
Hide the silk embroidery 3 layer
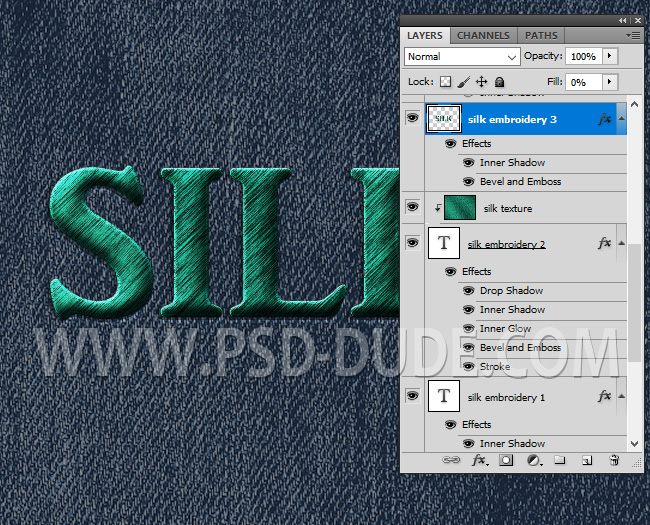pyautogui.click(x=412, y=119)
